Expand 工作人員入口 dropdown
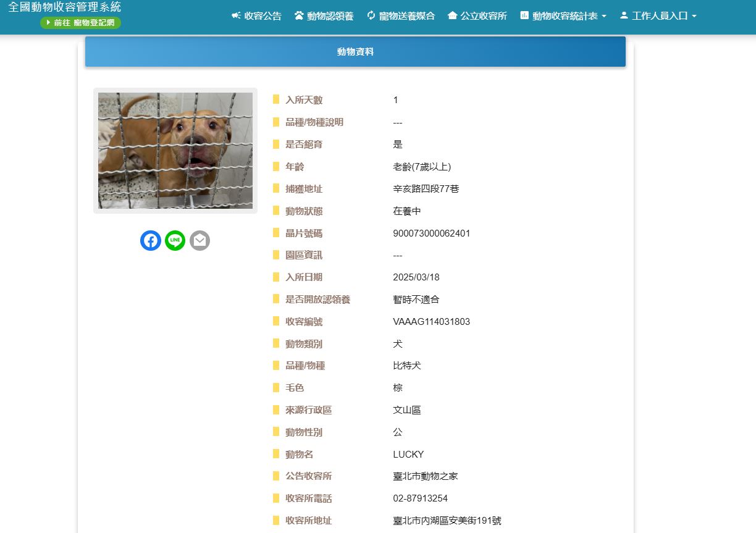Viewport: 756px width, 533px height. coord(658,15)
